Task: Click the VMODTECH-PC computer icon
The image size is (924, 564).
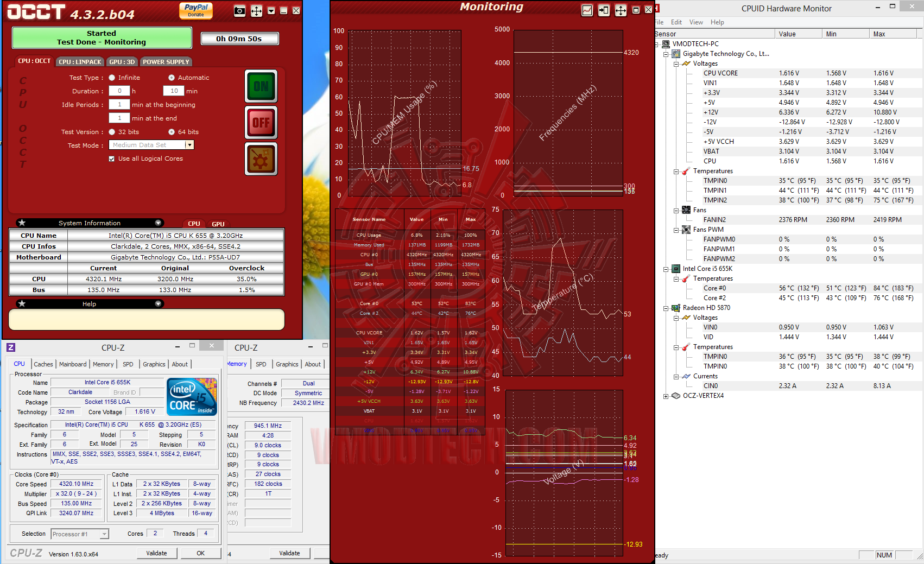Action: pos(666,44)
